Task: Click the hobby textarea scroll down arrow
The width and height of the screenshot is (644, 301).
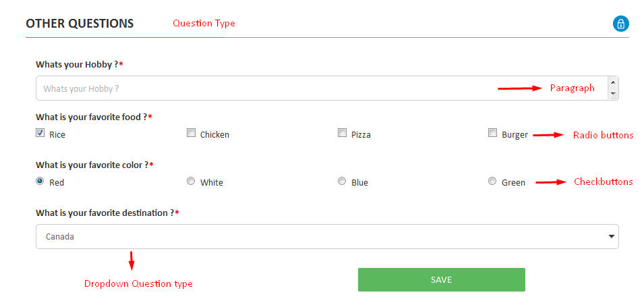Action: click(612, 94)
